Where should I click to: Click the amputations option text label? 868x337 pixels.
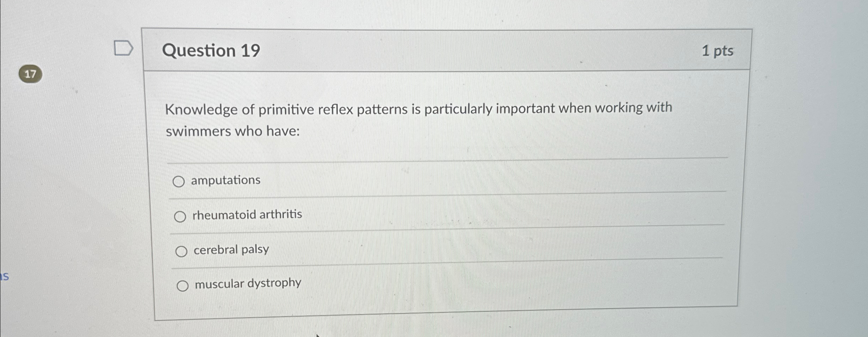point(225,180)
